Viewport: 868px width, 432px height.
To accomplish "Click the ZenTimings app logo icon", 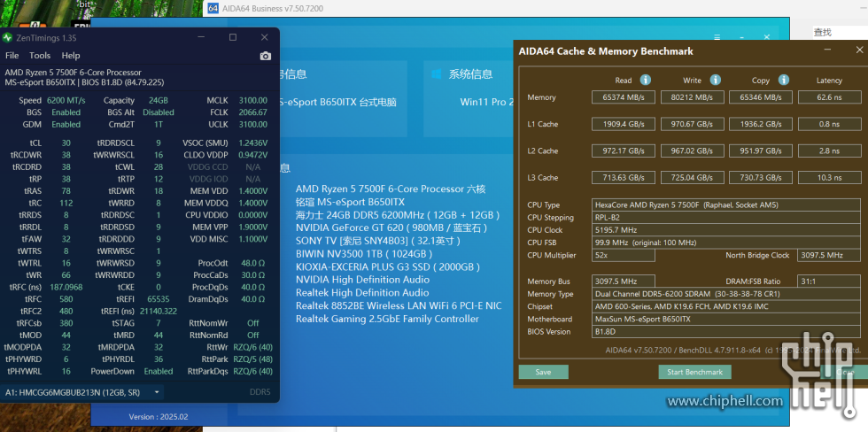I will (x=7, y=37).
